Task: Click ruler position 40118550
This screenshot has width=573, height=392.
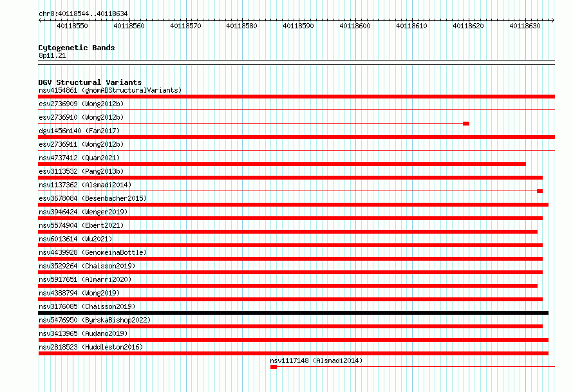Action: [72, 26]
